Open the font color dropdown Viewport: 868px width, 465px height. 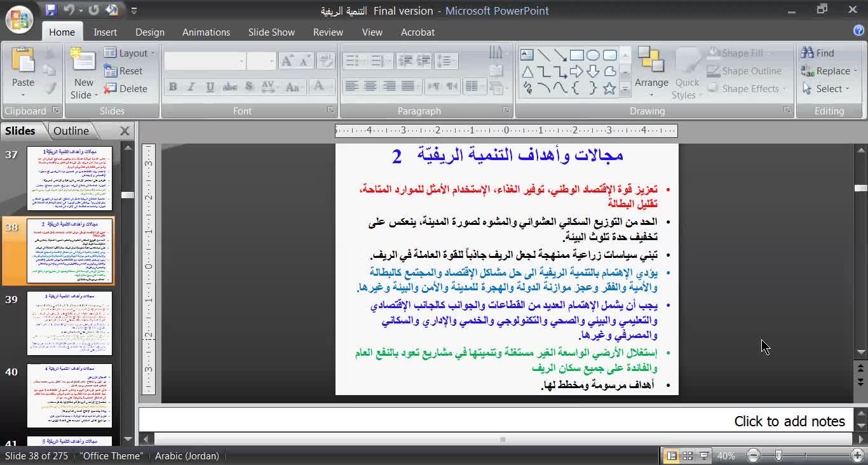(x=323, y=87)
